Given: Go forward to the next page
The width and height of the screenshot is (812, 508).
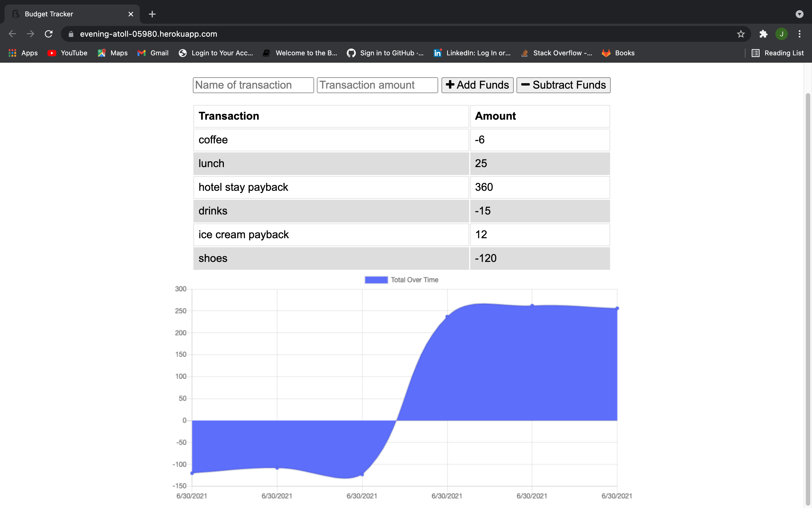Looking at the screenshot, I should 30,34.
